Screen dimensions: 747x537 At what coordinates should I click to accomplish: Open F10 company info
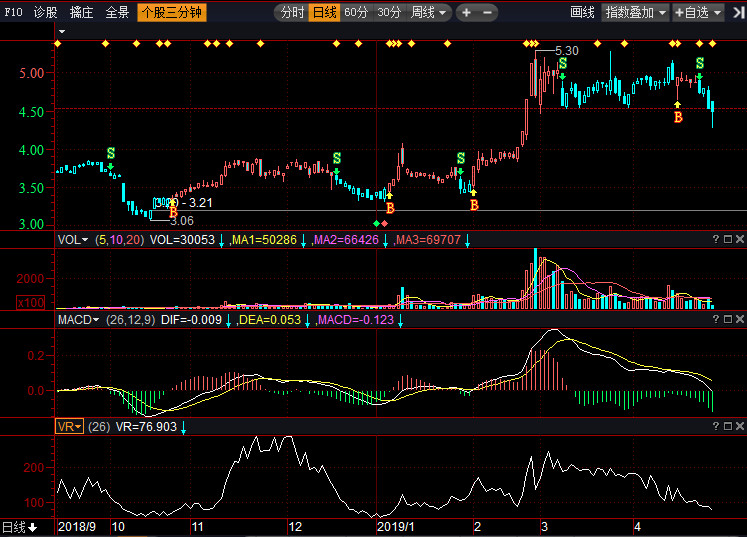[x=13, y=12]
